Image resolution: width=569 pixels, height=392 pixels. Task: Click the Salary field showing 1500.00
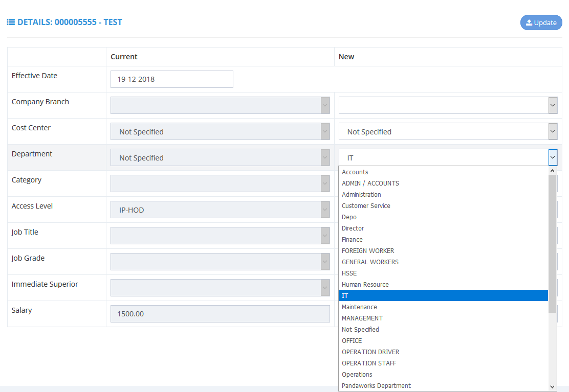(220, 314)
